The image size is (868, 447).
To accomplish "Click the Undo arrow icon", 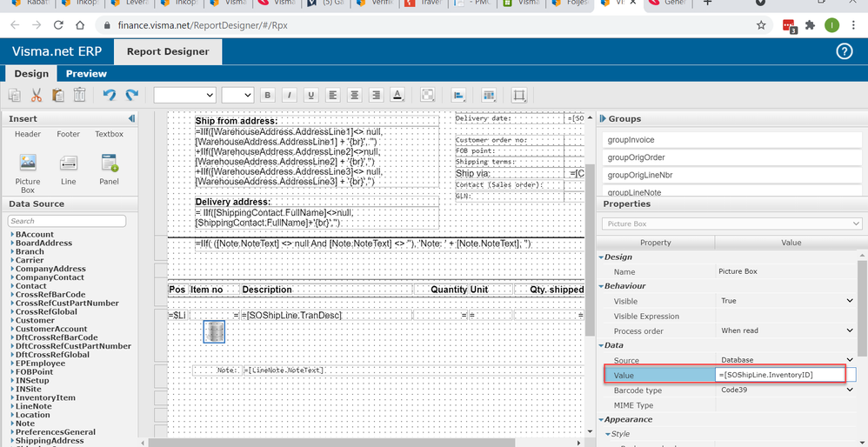I will pyautogui.click(x=109, y=95).
